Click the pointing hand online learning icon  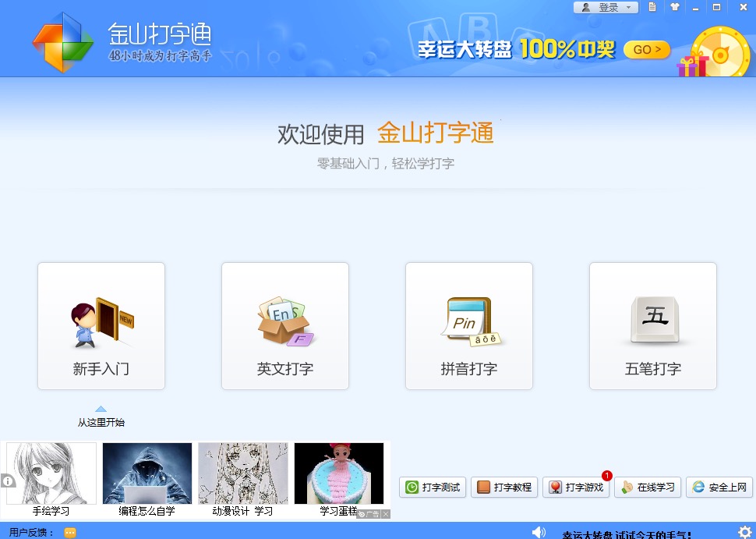(x=627, y=488)
